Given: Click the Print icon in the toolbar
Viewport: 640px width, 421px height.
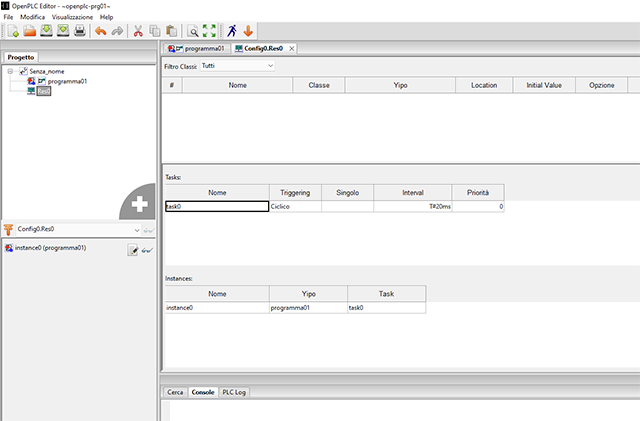Looking at the screenshot, I should (x=79, y=32).
